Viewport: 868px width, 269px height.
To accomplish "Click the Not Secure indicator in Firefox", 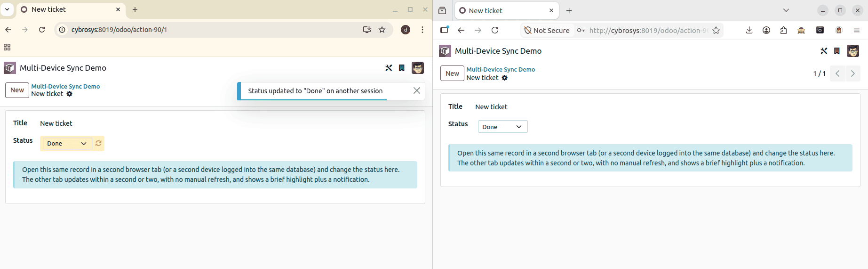I will (x=547, y=30).
